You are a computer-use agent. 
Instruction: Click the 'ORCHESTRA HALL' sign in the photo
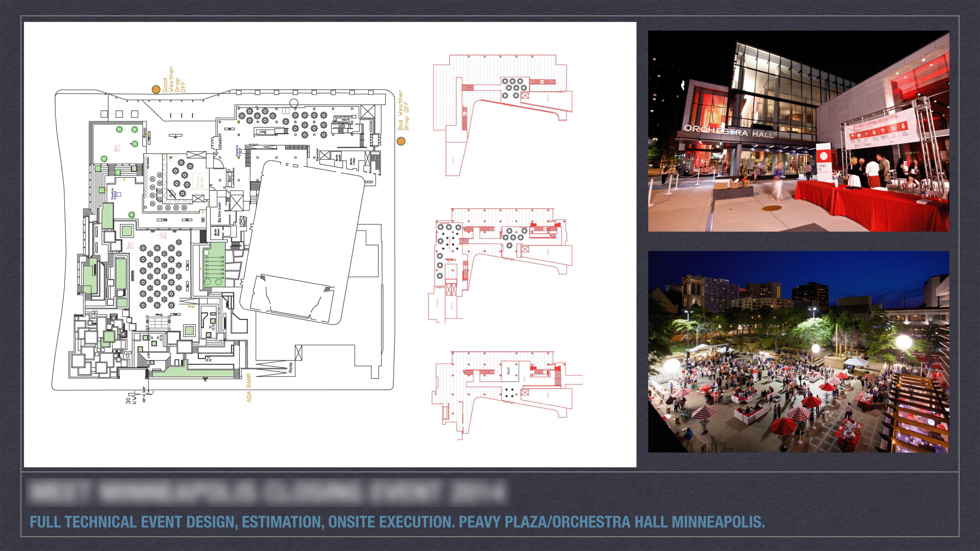tap(729, 132)
